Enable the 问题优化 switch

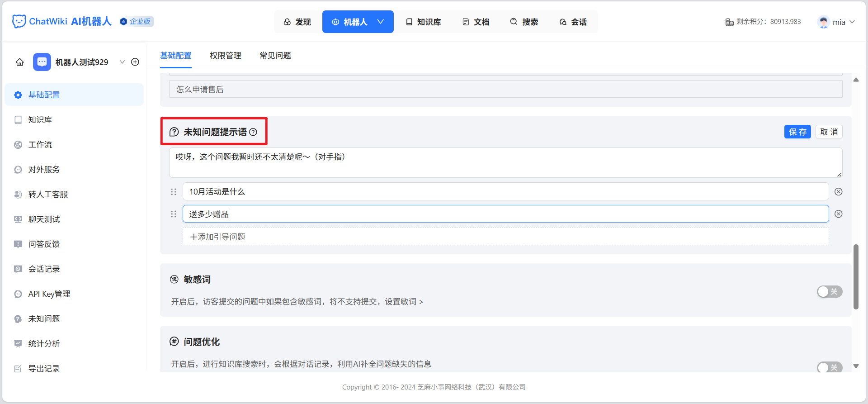829,367
